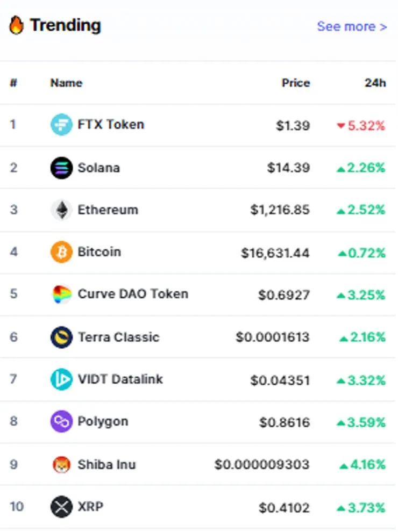Sort by the 24h column header
Screen dimensions: 398x532
(375, 83)
